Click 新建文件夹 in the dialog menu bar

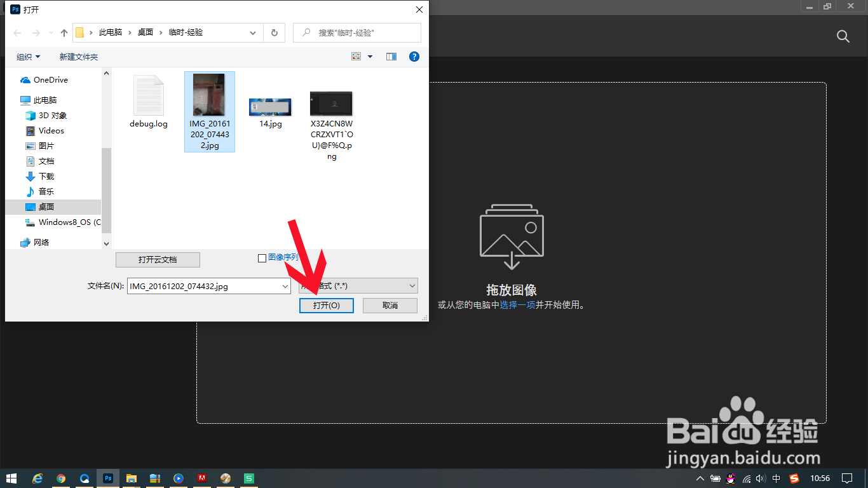[78, 56]
